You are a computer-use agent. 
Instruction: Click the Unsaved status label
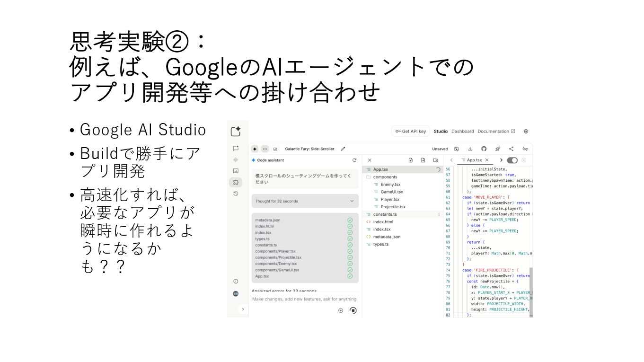440,149
